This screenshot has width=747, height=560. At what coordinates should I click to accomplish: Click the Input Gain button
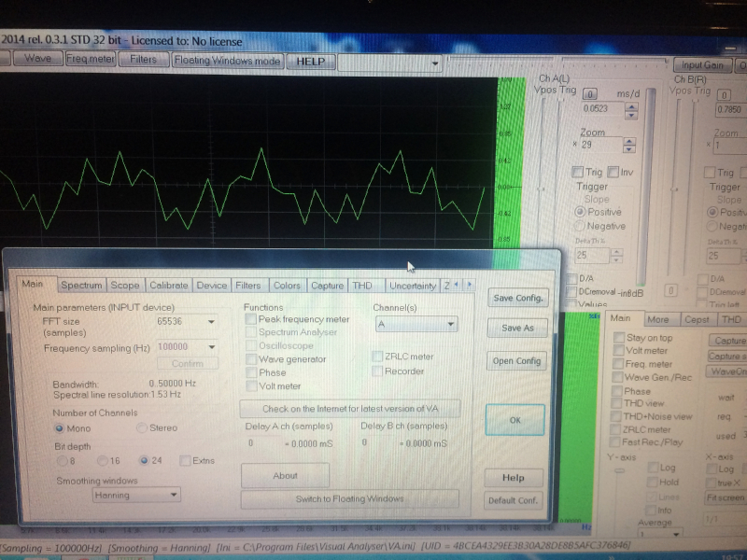(702, 64)
